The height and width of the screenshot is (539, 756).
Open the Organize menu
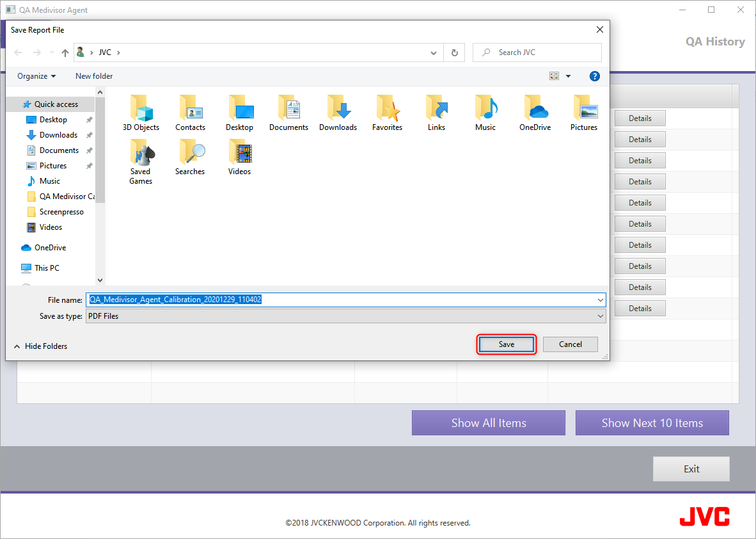pos(36,76)
